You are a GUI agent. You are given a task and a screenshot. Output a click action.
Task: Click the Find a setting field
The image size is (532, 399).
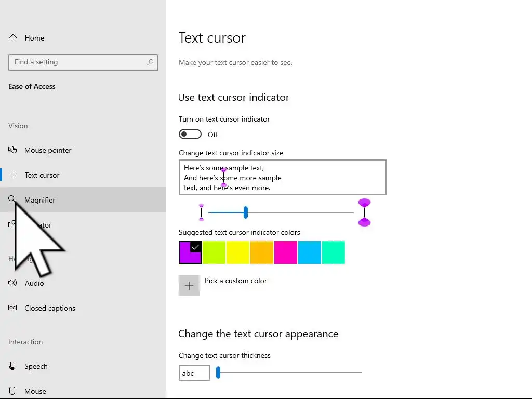pos(78,62)
